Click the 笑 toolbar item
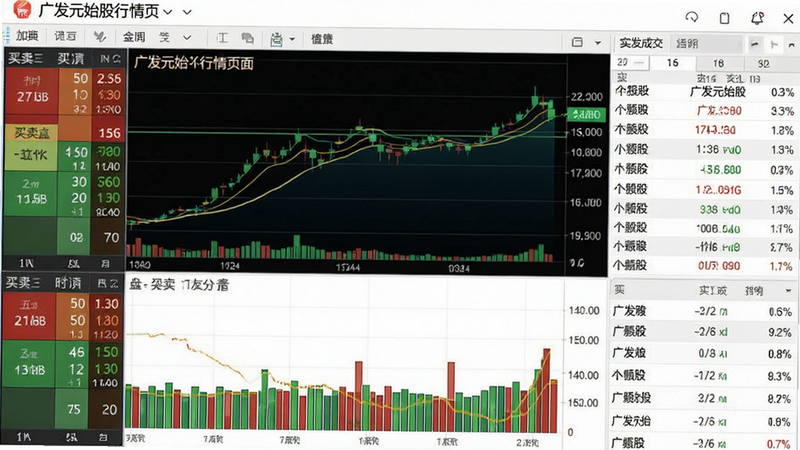This screenshot has width=800, height=450. [x=164, y=37]
